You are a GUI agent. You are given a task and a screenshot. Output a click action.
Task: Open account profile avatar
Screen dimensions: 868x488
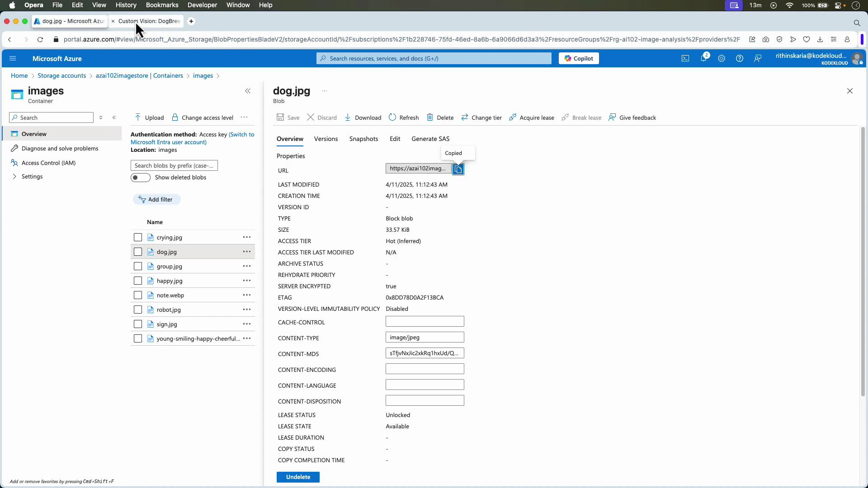pos(857,59)
